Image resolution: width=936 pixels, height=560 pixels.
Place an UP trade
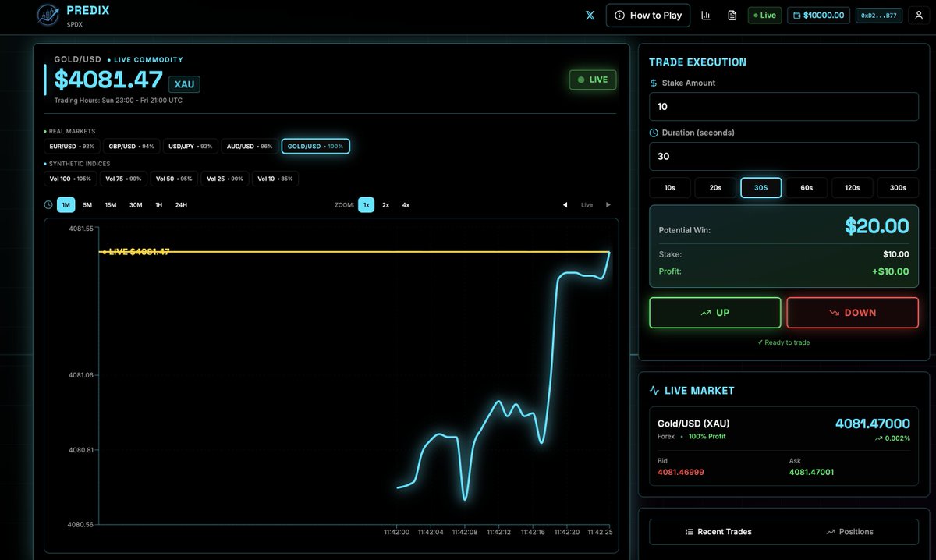point(715,313)
